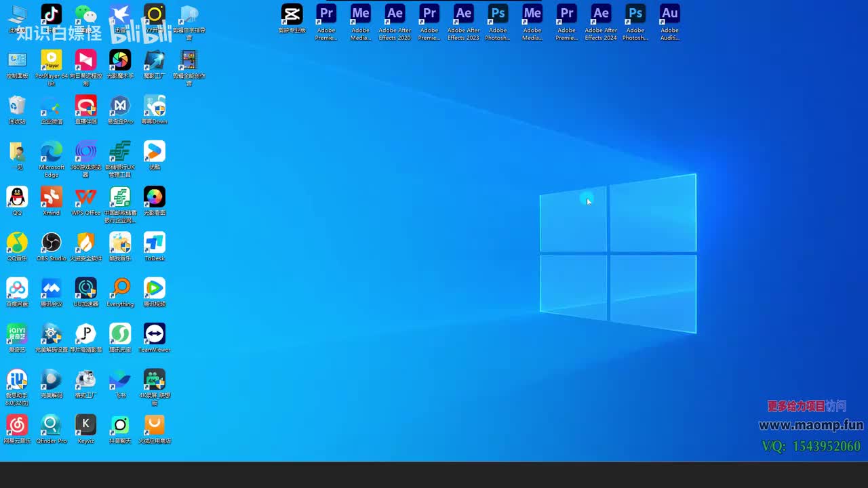Click the 腾讯会议 desktop shortcut
This screenshot has height=488, width=868.
pyautogui.click(x=52, y=288)
